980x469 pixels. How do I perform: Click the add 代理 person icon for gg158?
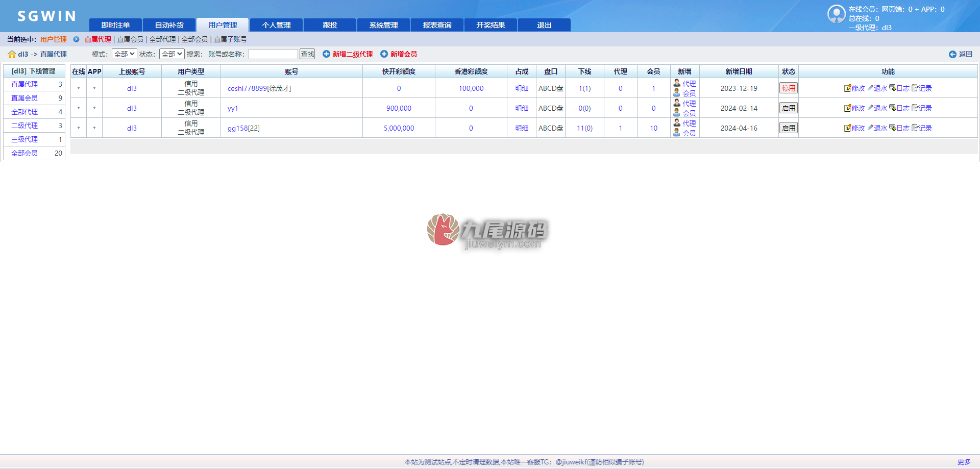677,123
